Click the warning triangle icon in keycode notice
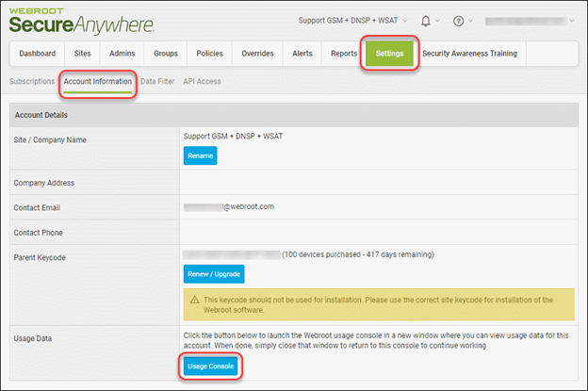The width and height of the screenshot is (588, 391). pos(195,300)
